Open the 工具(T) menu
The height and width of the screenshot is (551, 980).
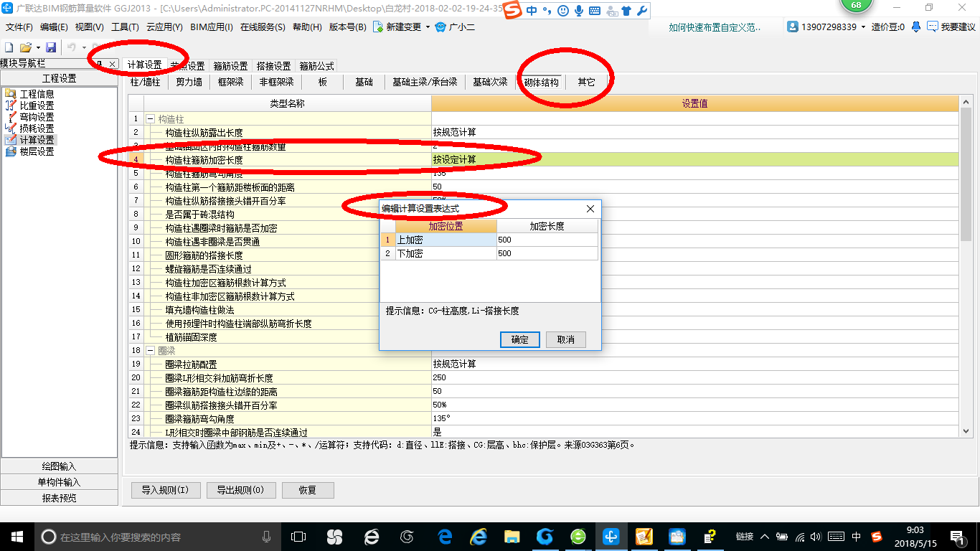coord(125,27)
